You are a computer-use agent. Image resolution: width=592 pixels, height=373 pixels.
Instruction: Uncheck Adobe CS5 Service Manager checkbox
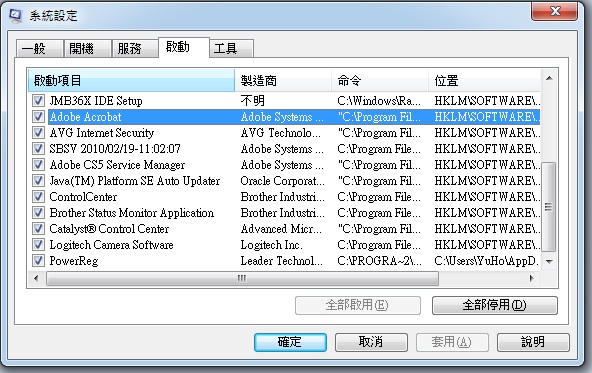point(38,165)
